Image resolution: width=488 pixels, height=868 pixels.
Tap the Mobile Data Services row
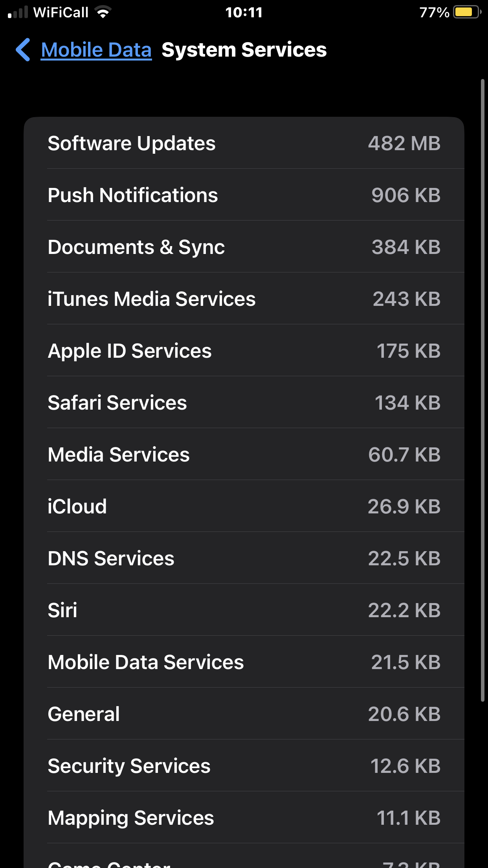point(244,662)
